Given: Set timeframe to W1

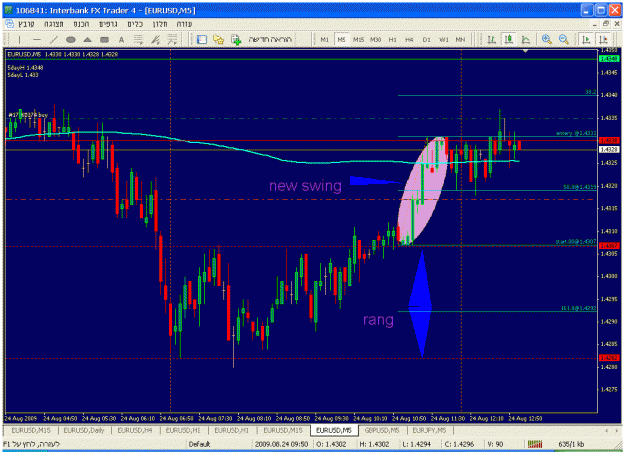Looking at the screenshot, I should (x=444, y=39).
